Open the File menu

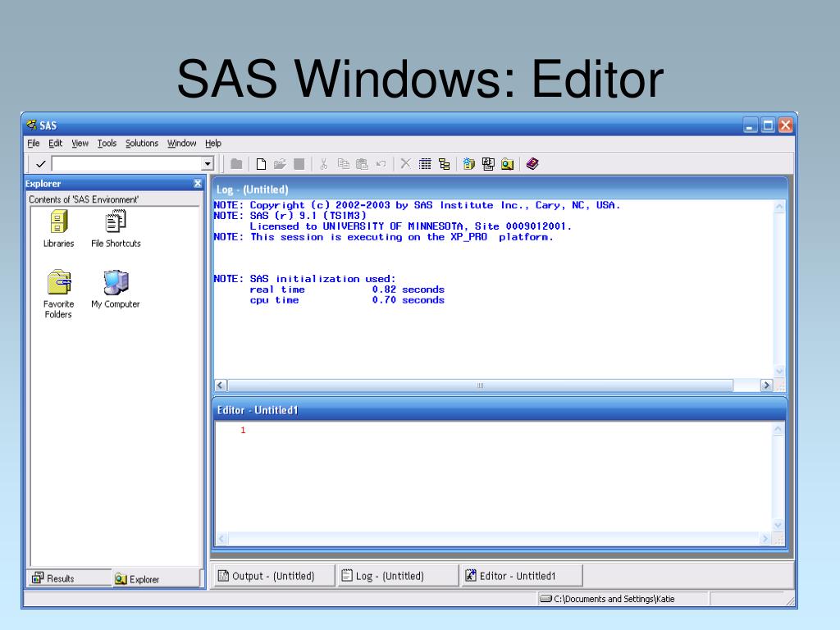coord(33,143)
